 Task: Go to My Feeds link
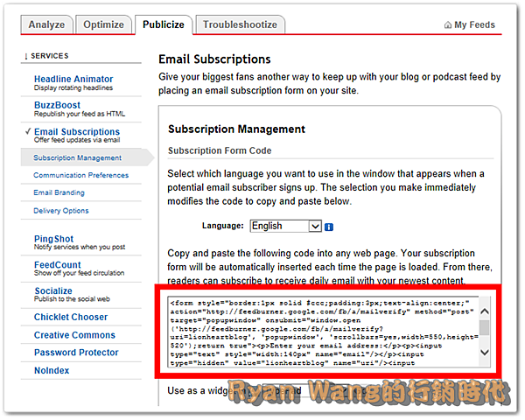tap(474, 24)
